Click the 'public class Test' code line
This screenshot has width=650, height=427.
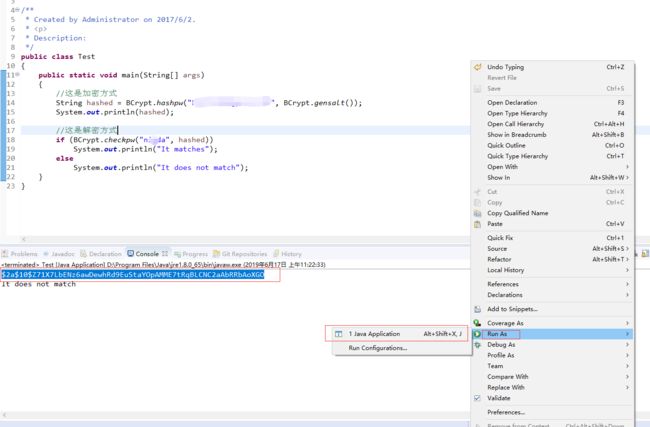pyautogui.click(x=58, y=56)
